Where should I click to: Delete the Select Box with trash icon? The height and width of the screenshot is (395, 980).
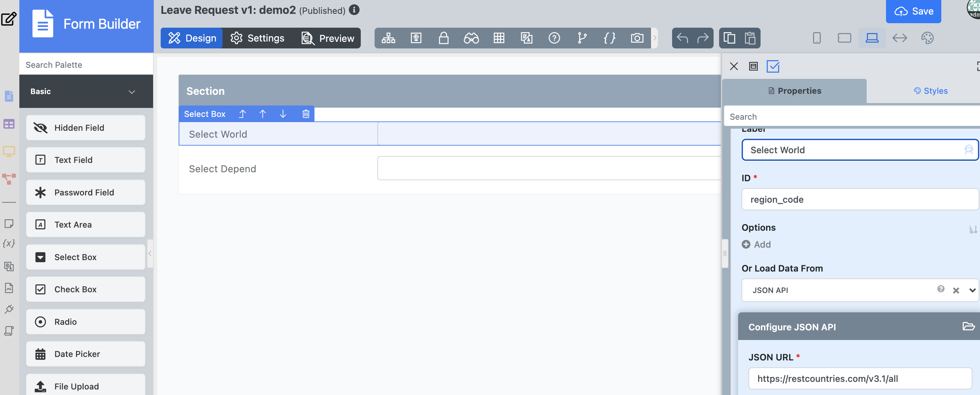[305, 114]
